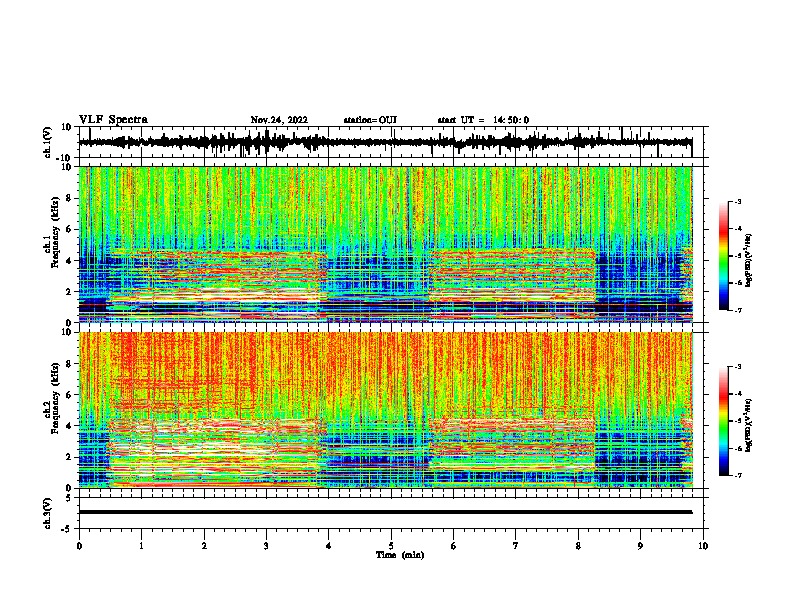Click the ch.2 spectrogram color scale bar
Screen dimensions: 792x612
tap(723, 421)
